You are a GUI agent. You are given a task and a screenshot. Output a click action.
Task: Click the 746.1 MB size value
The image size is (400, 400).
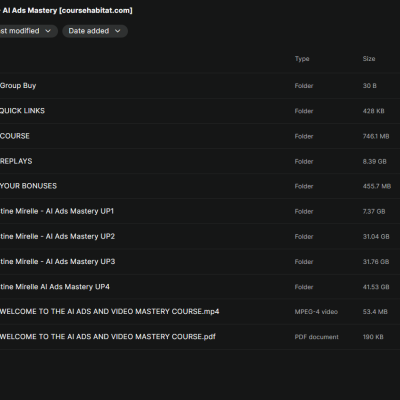point(376,136)
